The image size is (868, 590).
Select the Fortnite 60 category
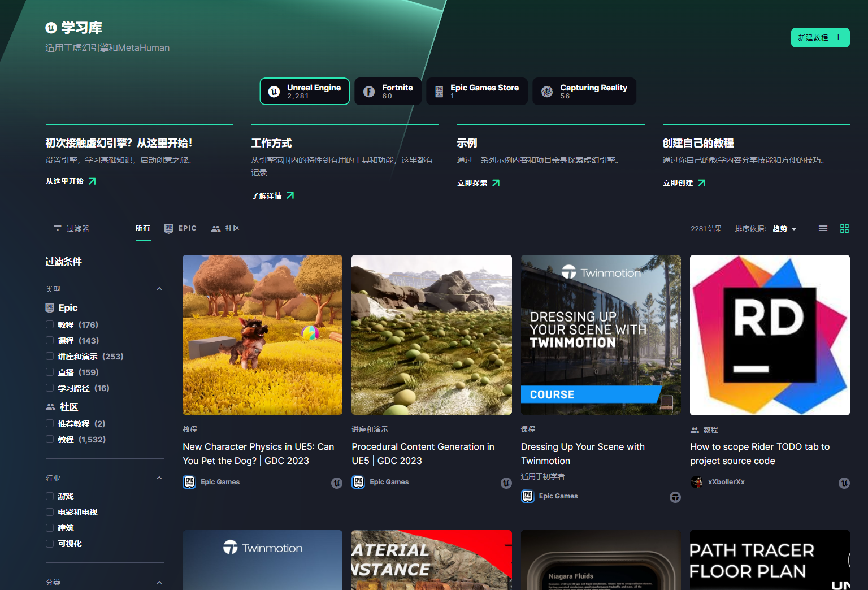388,92
